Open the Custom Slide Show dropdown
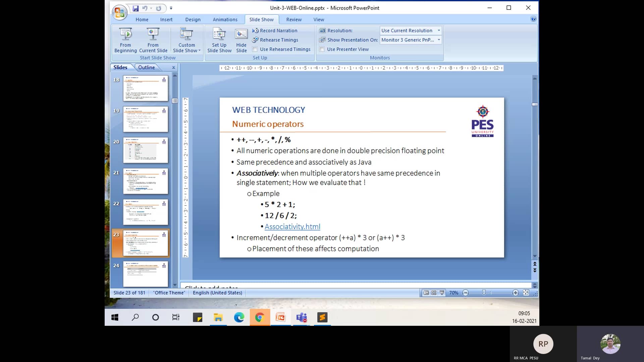Screen dimensions: 644x362 186,40
